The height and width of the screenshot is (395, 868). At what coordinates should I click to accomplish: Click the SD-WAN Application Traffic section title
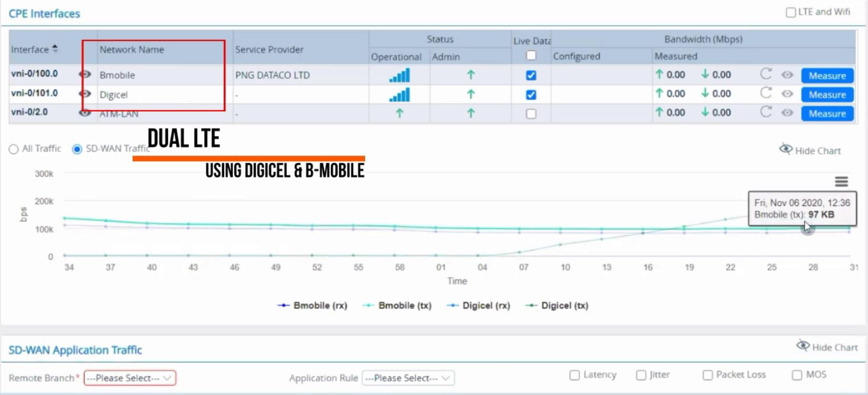[x=75, y=350]
